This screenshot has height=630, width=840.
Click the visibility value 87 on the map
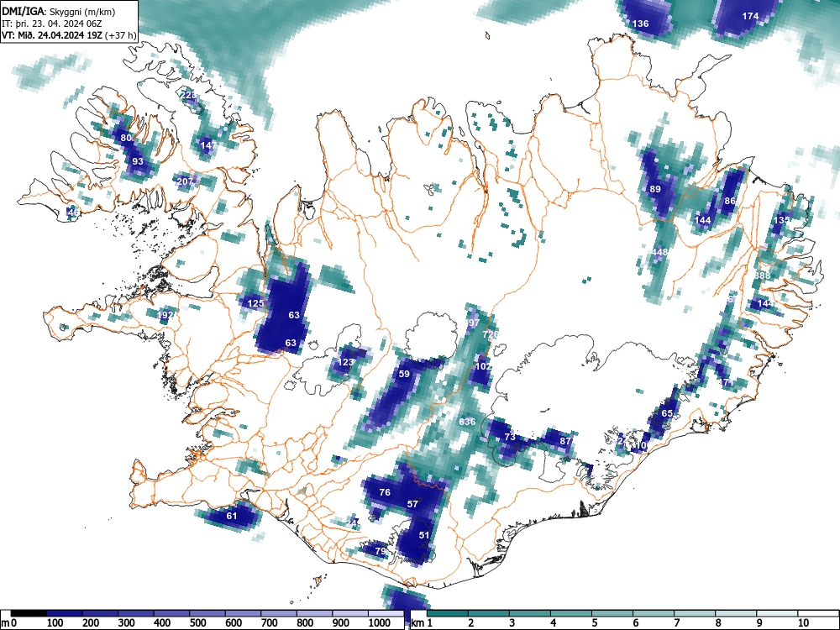pos(565,441)
